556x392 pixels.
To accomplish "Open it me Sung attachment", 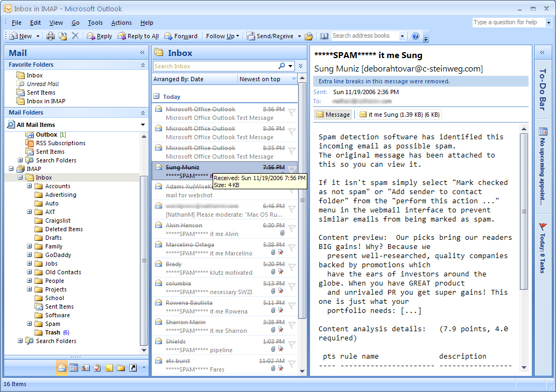I will [399, 115].
